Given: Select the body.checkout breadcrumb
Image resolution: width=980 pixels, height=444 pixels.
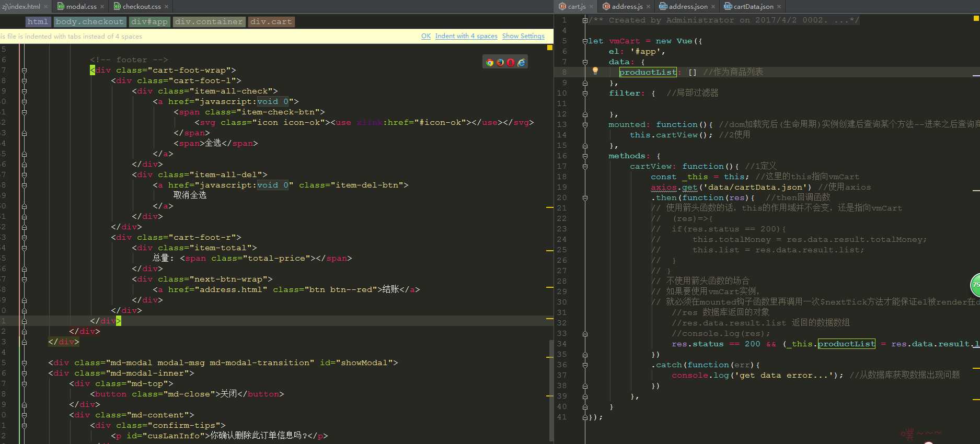Looking at the screenshot, I should click(89, 21).
